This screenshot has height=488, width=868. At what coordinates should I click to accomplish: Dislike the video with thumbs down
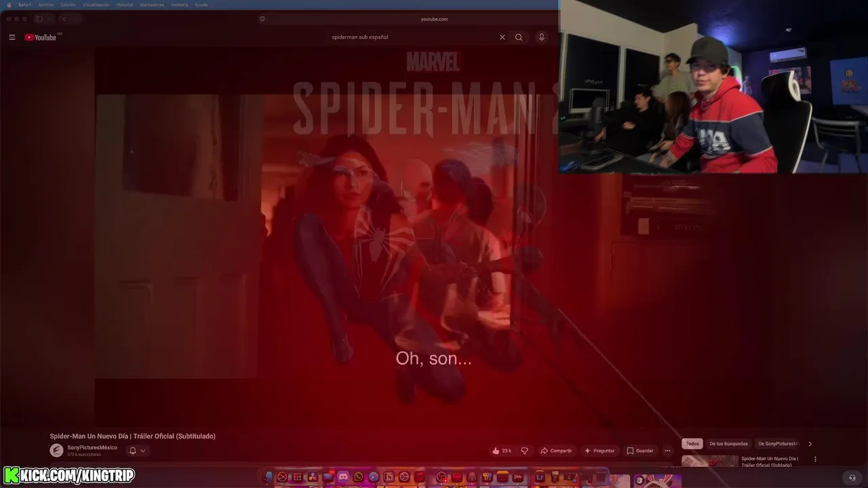(x=524, y=451)
